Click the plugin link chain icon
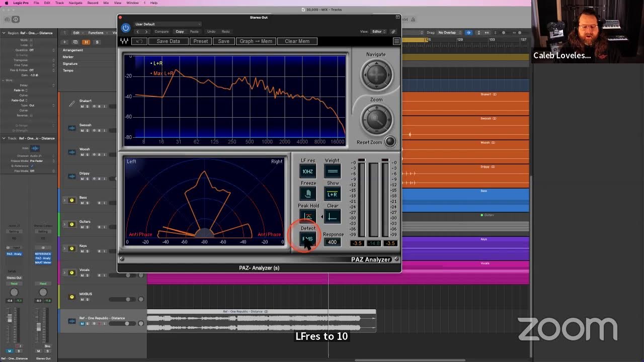Viewport: 644px width, 362px height. (393, 32)
